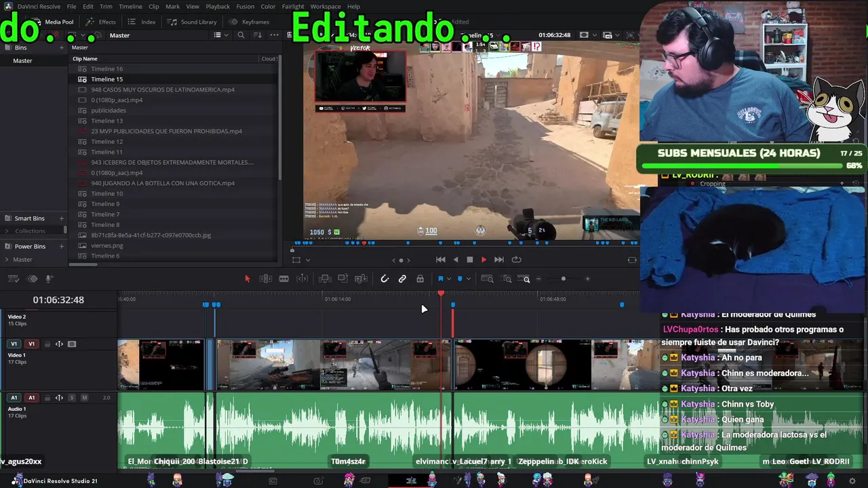The width and height of the screenshot is (868, 488).
Task: Open the Fusion menu
Action: coord(245,6)
